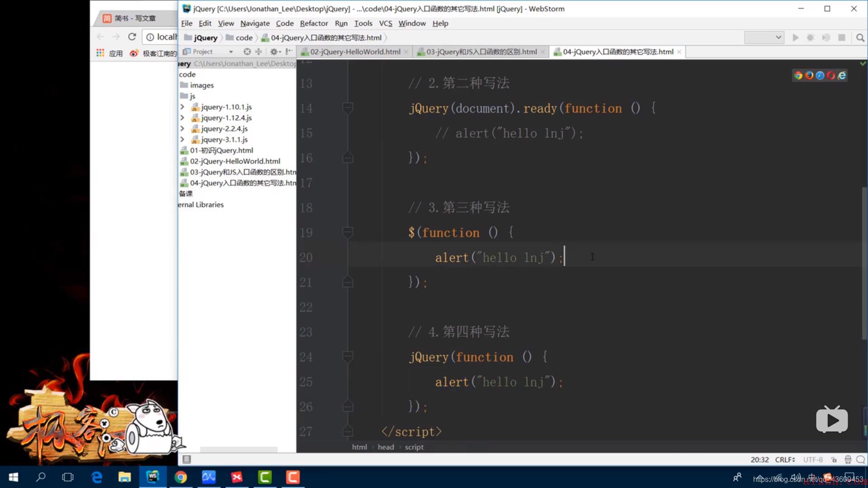Click Task View icon in taskbar
The width and height of the screenshot is (868, 488).
68,477
